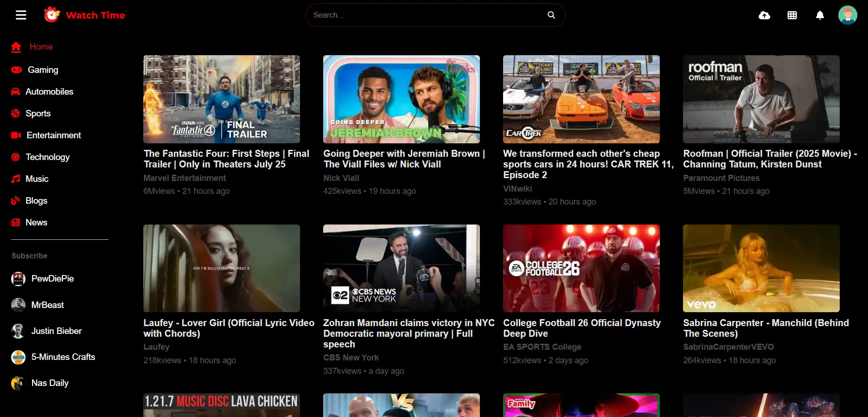Click Nick Viall channel name
This screenshot has width=868, height=417.
[x=341, y=178]
